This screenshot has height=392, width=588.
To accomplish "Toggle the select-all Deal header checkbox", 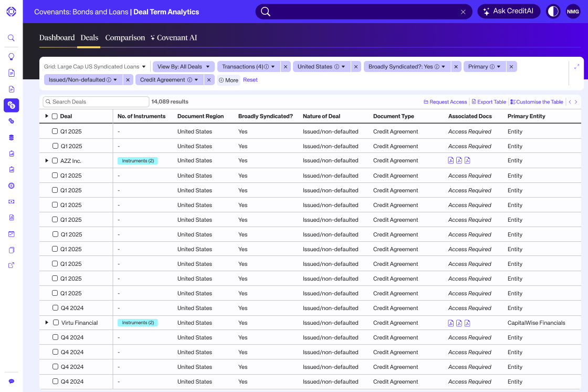I will (x=55, y=116).
